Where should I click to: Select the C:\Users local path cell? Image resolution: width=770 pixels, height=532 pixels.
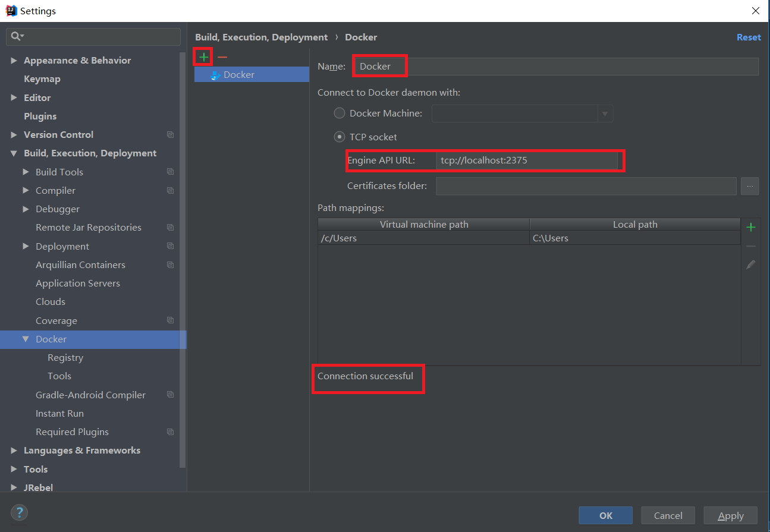click(x=635, y=238)
